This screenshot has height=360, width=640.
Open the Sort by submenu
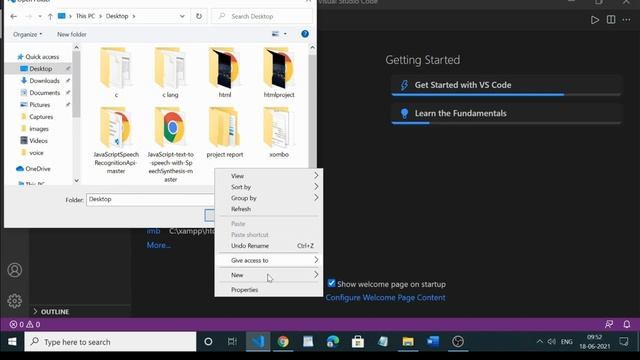point(269,187)
